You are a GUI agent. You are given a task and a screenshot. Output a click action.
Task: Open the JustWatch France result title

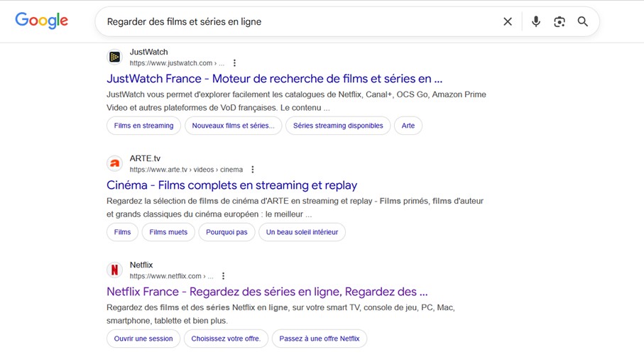274,79
